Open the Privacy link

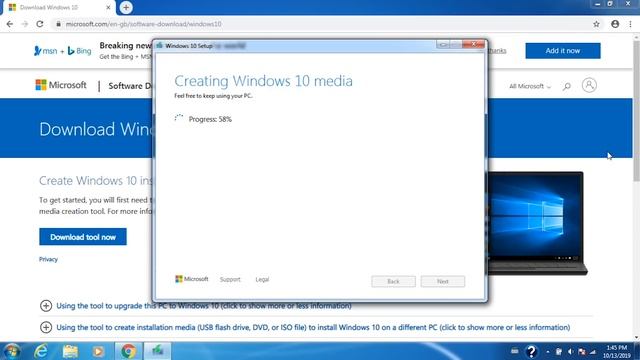48,259
